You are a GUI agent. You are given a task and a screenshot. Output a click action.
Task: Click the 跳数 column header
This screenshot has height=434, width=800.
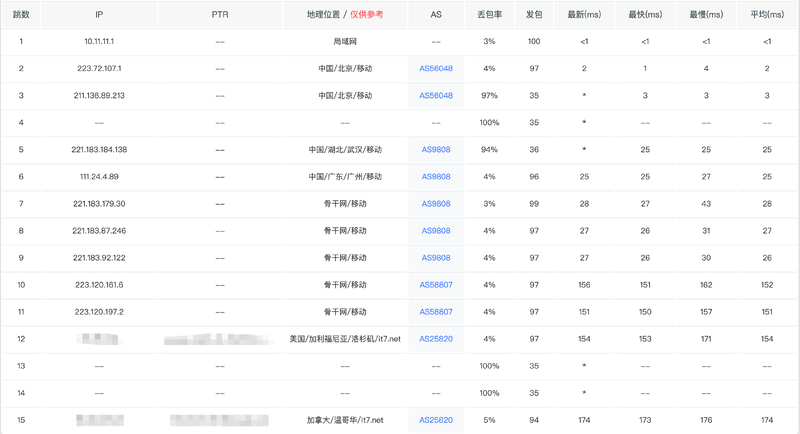pos(21,14)
